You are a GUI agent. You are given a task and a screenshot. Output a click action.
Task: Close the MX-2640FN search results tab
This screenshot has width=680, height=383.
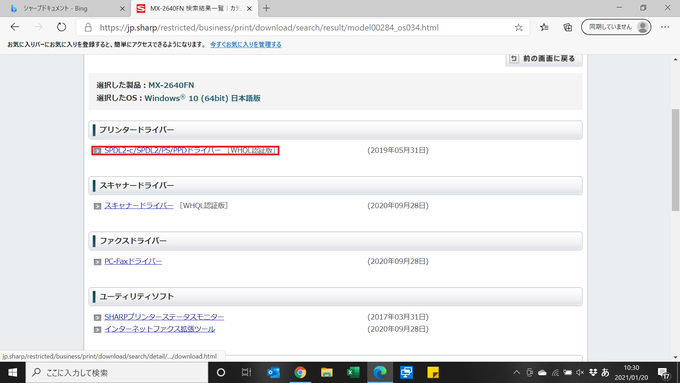pos(249,8)
